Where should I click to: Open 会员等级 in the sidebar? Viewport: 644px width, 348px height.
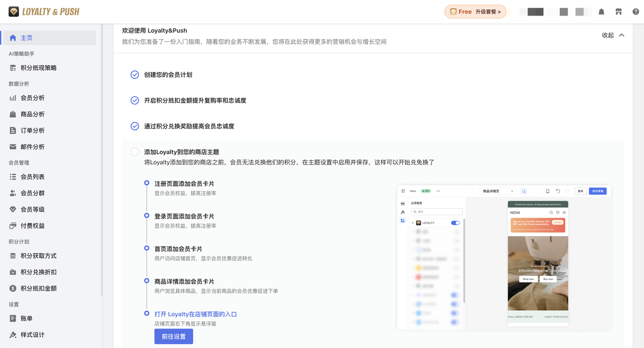(32, 209)
